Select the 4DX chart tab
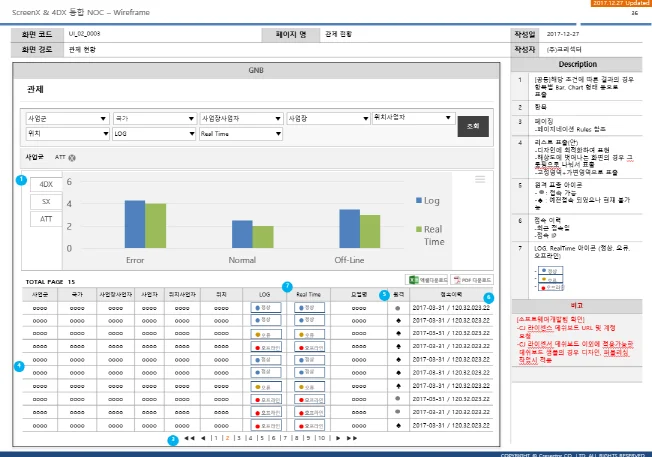 [46, 184]
